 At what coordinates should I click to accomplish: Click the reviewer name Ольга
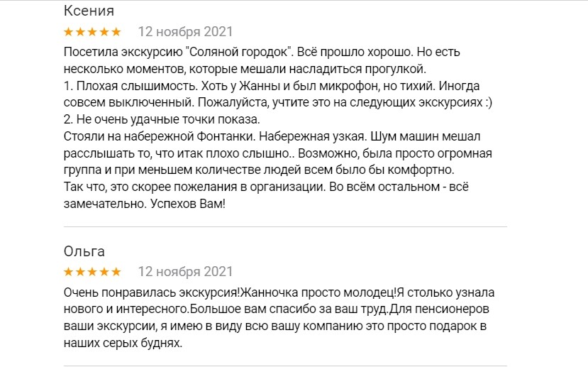84,251
